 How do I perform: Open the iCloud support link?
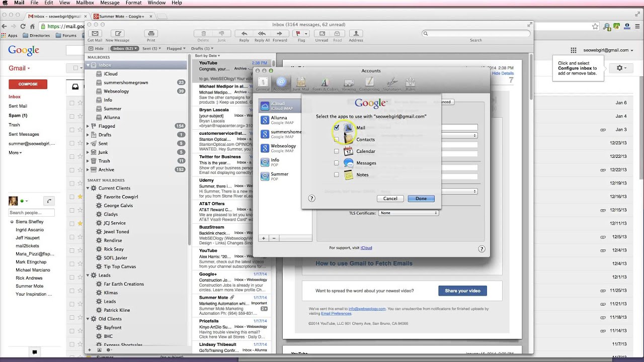366,248
